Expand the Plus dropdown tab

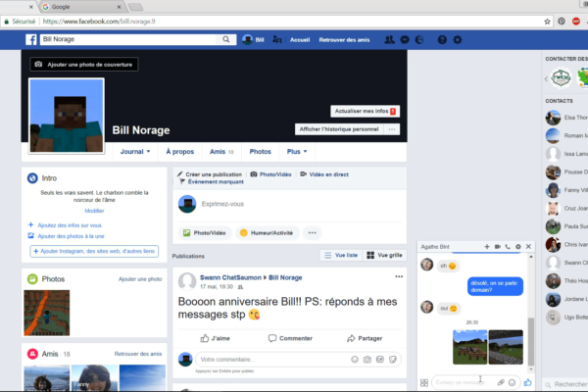tap(297, 152)
